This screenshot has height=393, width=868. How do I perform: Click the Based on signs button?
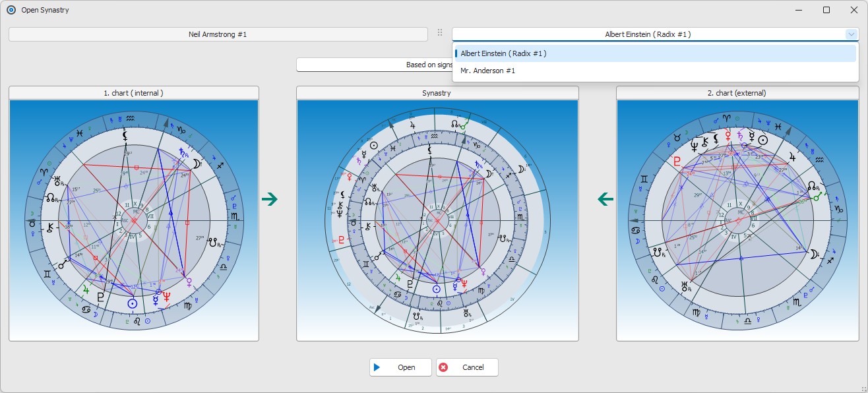(374, 65)
